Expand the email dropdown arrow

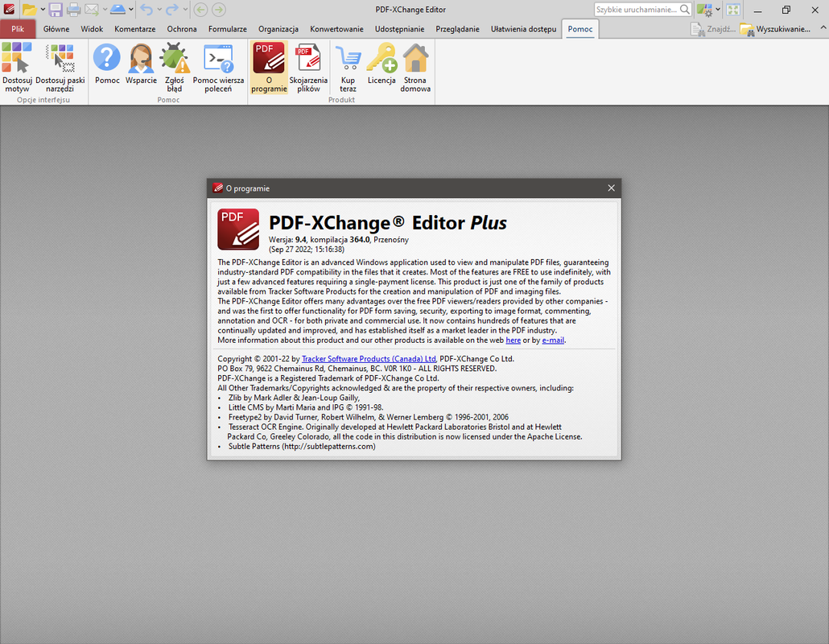105,10
